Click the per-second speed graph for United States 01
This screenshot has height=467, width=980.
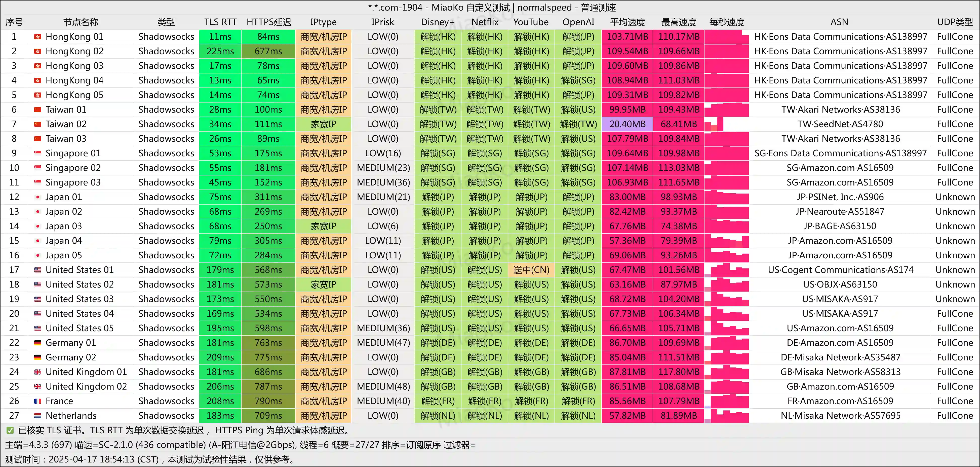point(726,270)
